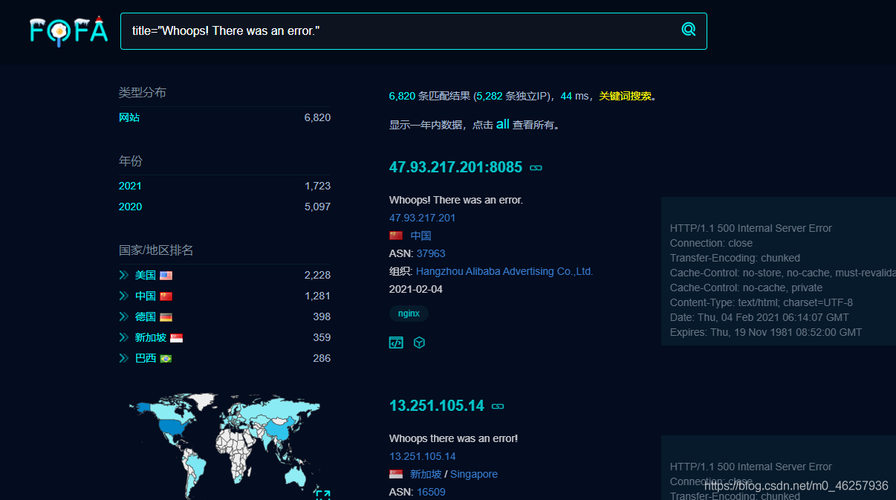Click the count 5,097 for 2020
896x500 pixels.
tap(317, 206)
